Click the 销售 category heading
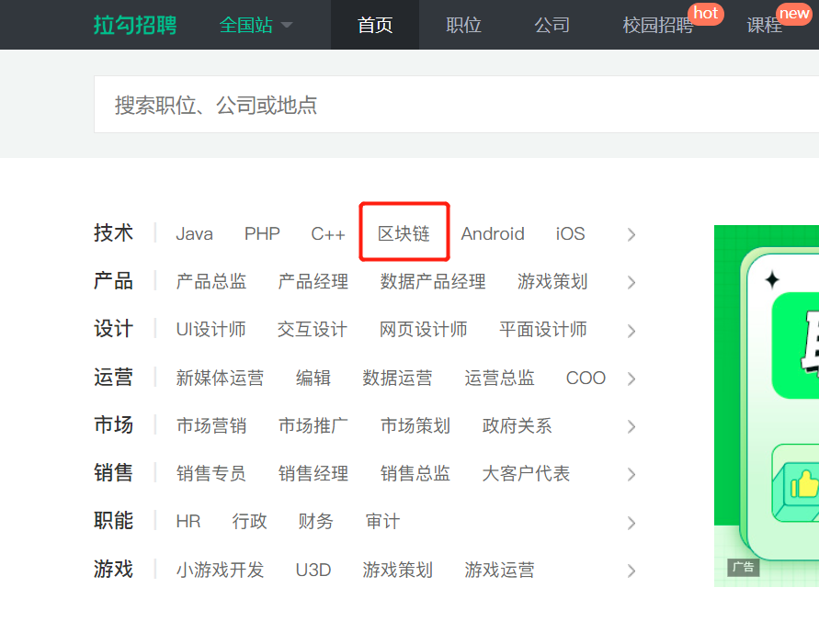This screenshot has height=644, width=819. [113, 473]
